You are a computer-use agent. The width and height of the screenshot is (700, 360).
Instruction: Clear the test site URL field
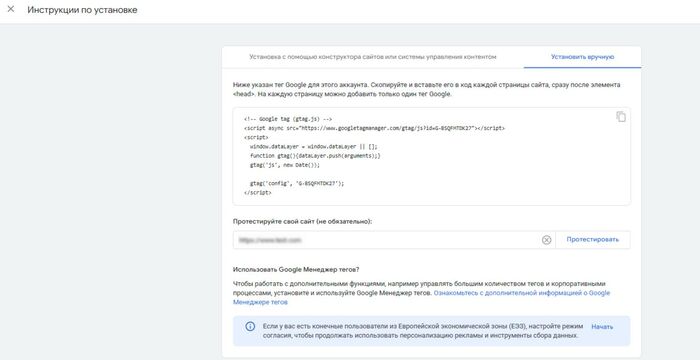(x=546, y=240)
